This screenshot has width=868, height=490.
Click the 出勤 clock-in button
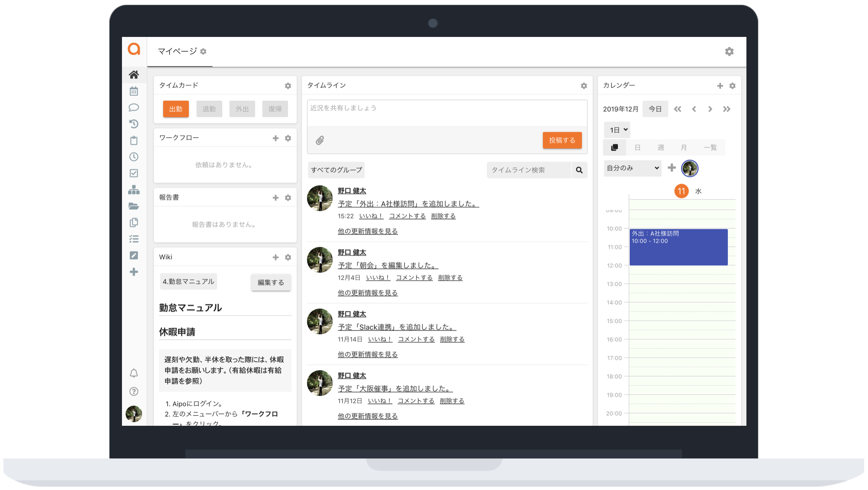pyautogui.click(x=176, y=109)
